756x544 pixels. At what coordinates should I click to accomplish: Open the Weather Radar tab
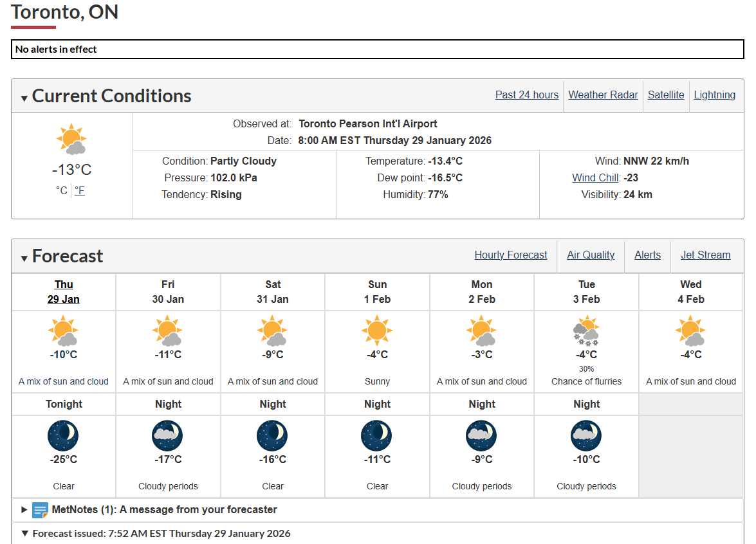(603, 95)
